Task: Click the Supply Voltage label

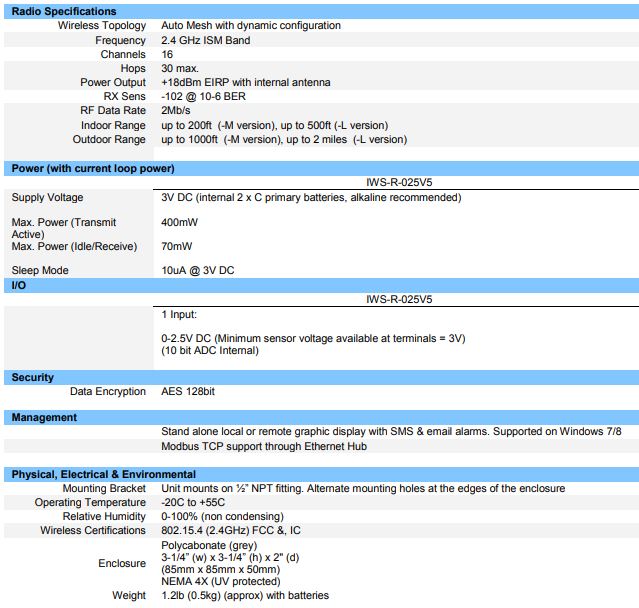Action: tap(48, 197)
